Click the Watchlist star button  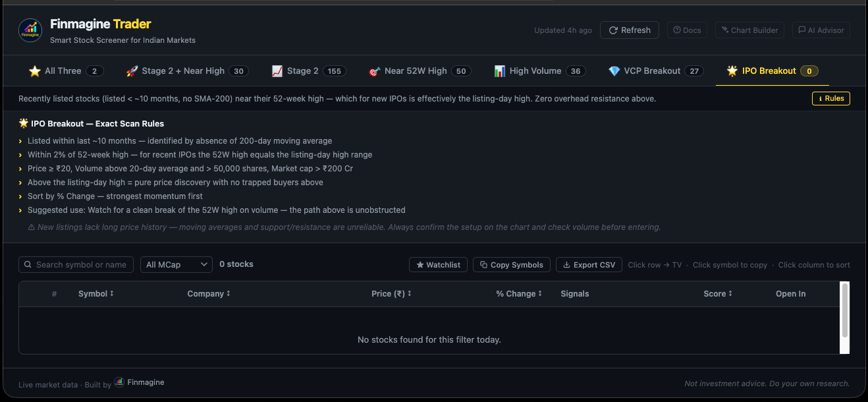(437, 265)
